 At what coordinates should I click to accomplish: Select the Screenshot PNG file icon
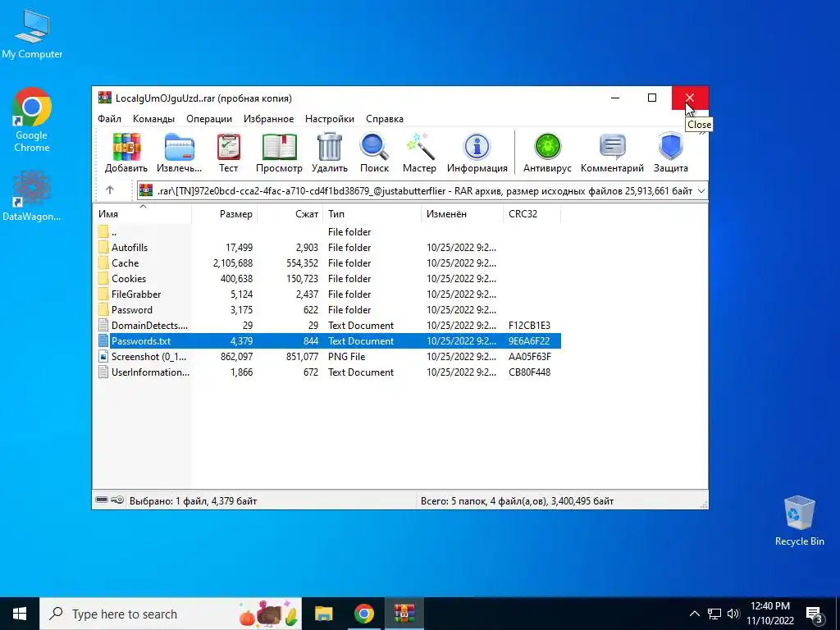pyautogui.click(x=103, y=357)
